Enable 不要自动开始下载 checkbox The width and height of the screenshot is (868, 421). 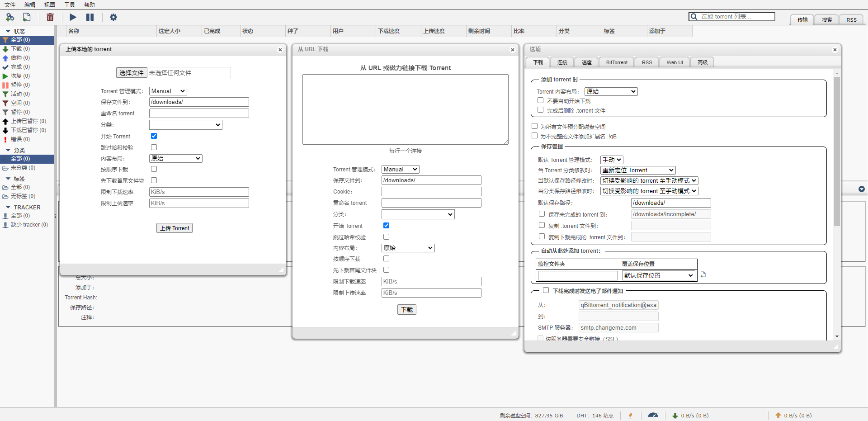(x=540, y=100)
